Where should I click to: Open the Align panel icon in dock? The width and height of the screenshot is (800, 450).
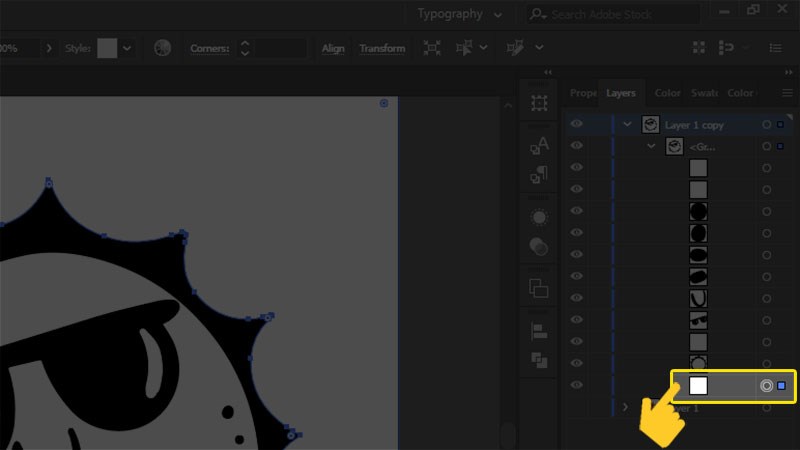539,331
